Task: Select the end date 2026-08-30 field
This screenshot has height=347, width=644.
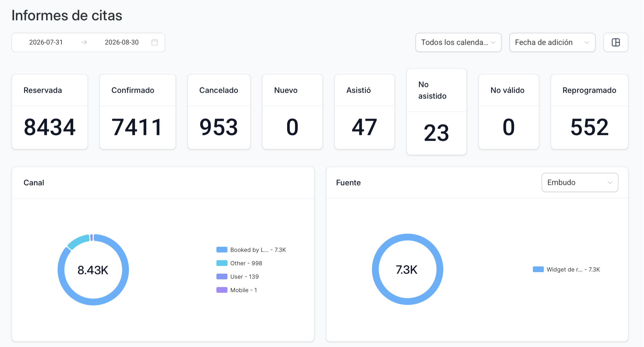Action: pos(122,42)
